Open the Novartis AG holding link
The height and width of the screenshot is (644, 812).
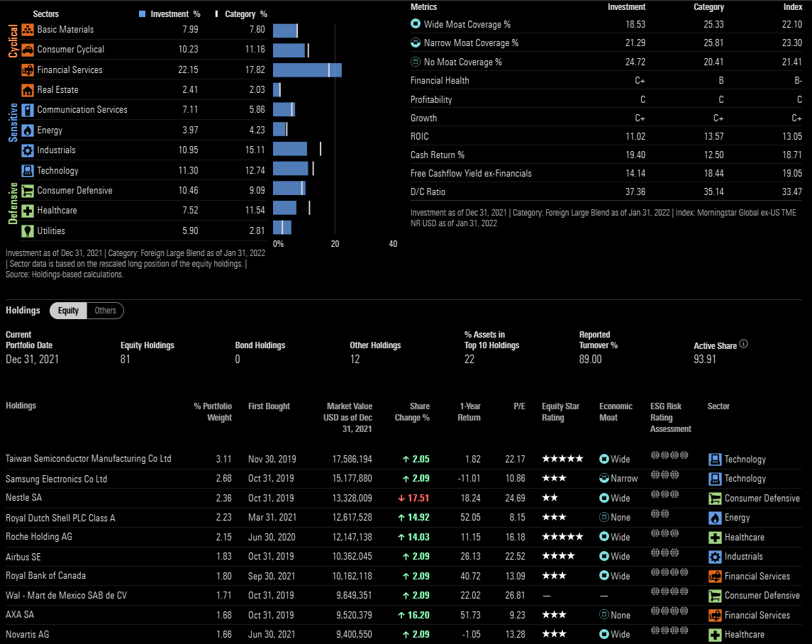point(28,634)
